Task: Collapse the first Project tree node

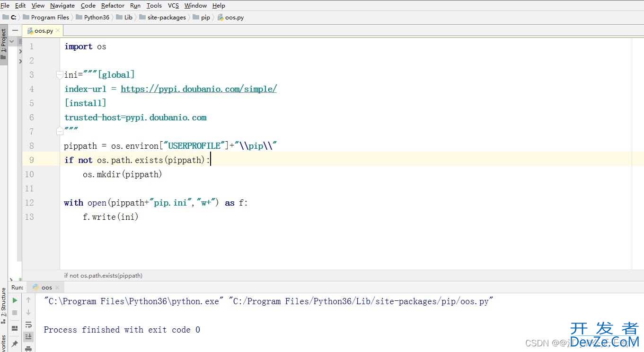Action: click(x=12, y=42)
